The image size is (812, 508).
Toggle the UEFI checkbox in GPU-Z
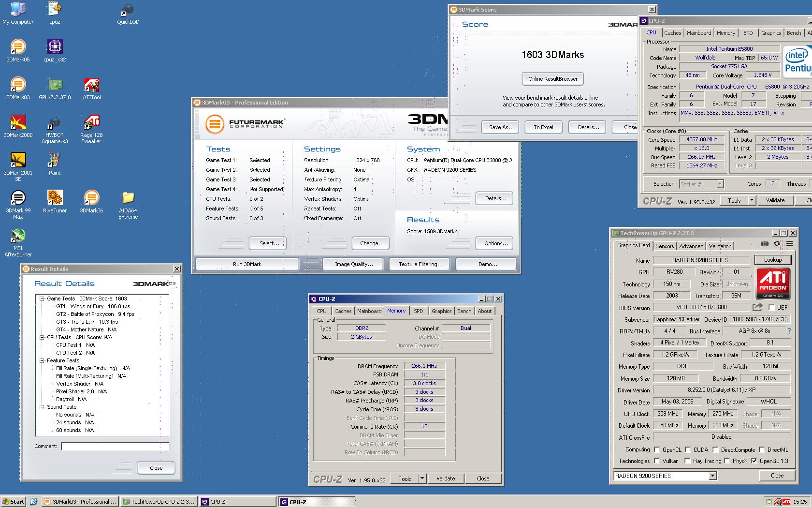pyautogui.click(x=771, y=307)
